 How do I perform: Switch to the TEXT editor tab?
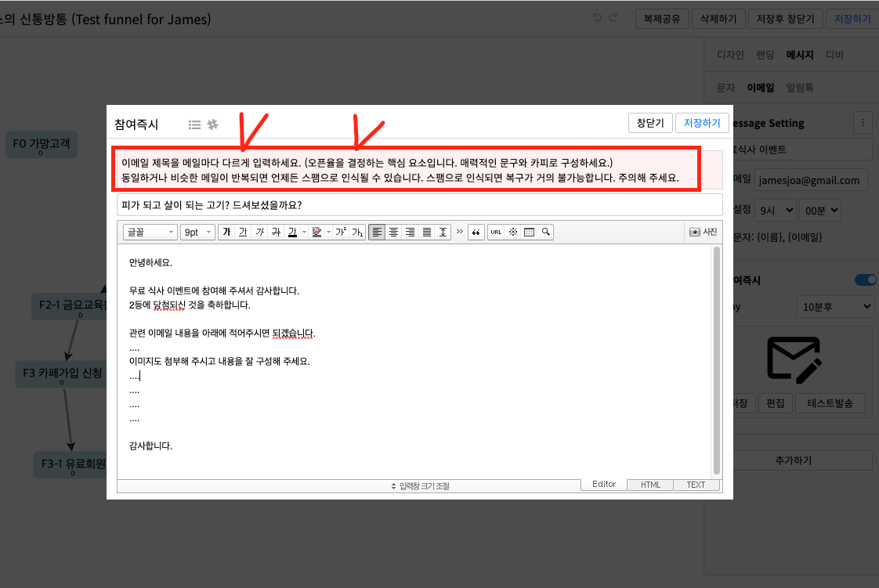(x=696, y=485)
